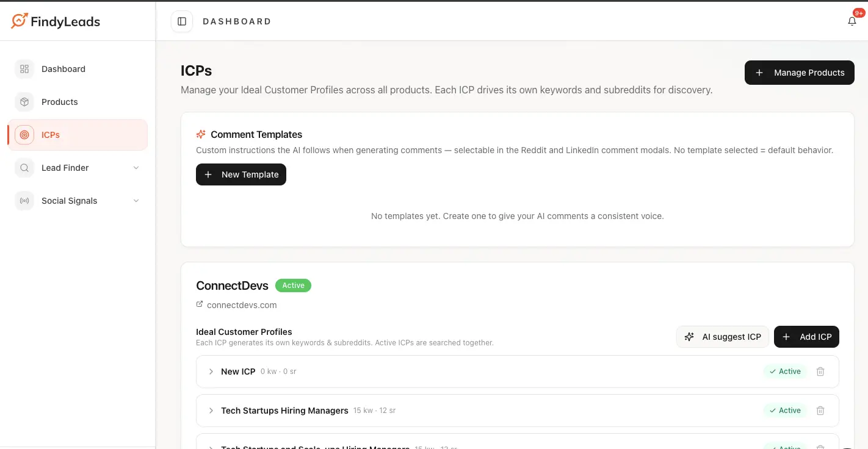Expand the Social Signals submenu chevron

(x=136, y=201)
